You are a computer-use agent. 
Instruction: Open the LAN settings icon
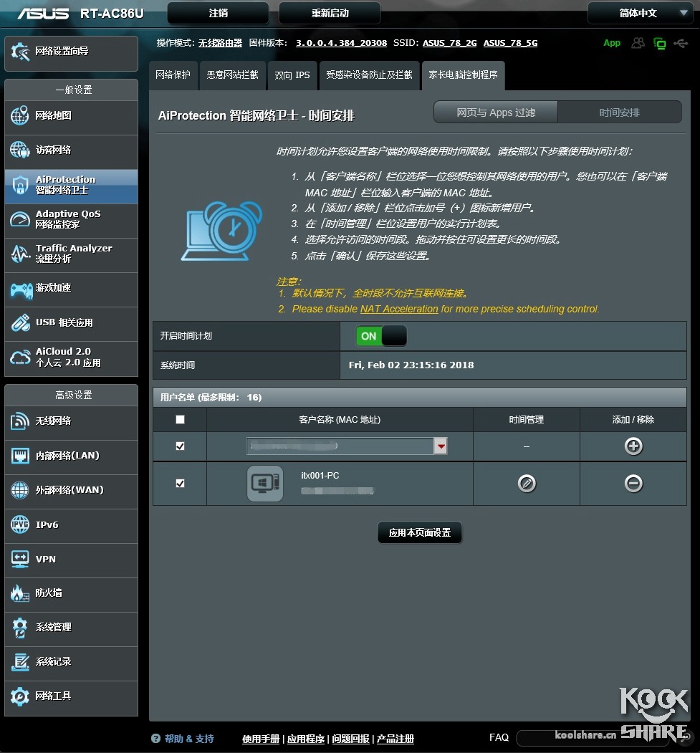[x=19, y=455]
